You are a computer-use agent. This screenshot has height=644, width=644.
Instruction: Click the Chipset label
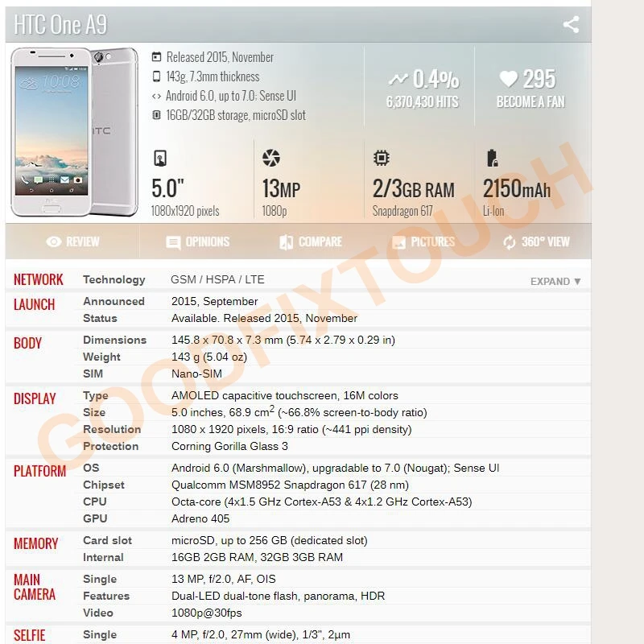[x=104, y=485]
